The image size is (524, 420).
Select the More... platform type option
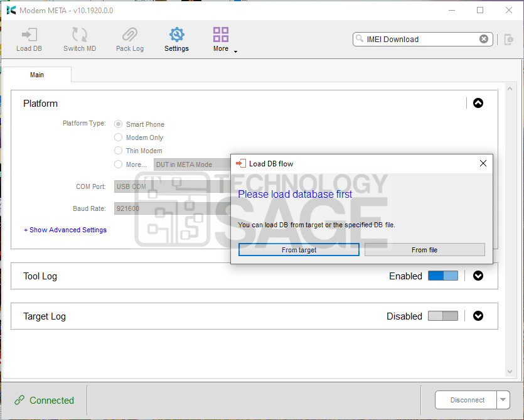click(119, 164)
